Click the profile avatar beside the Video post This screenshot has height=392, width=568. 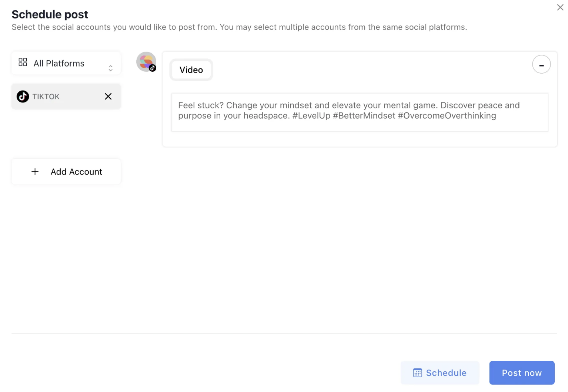point(145,61)
